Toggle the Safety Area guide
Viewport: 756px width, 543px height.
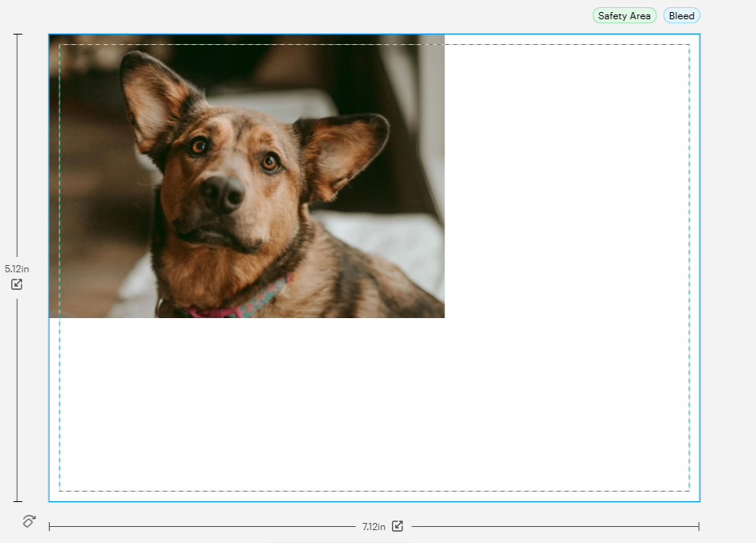click(624, 16)
